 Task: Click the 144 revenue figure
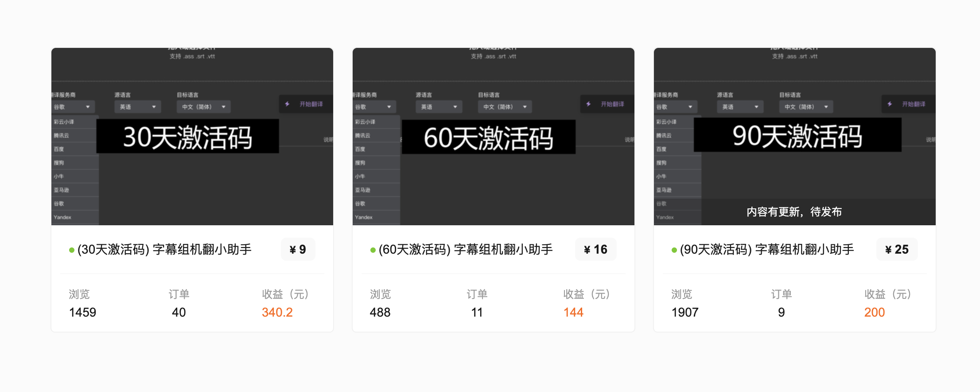pos(573,313)
